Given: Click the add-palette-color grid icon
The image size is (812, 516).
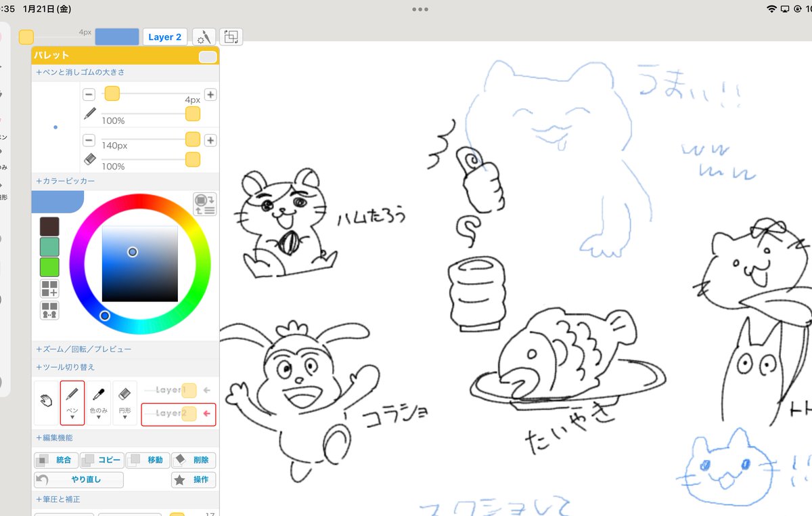Looking at the screenshot, I should (49, 288).
